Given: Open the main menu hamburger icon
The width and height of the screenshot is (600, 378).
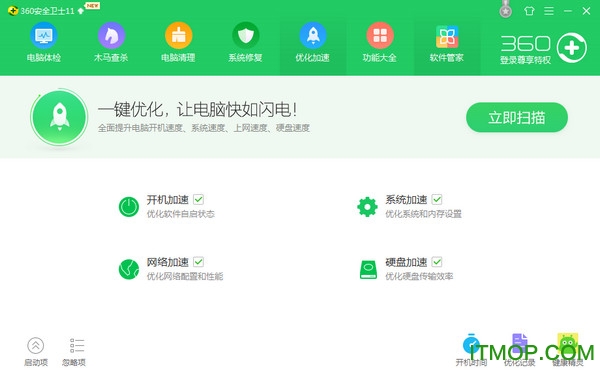Looking at the screenshot, I should pos(549,11).
